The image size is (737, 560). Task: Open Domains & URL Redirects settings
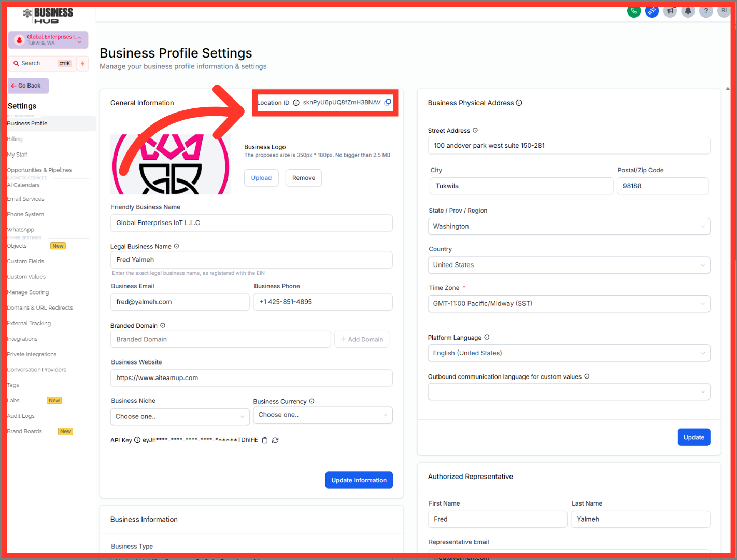pos(40,308)
